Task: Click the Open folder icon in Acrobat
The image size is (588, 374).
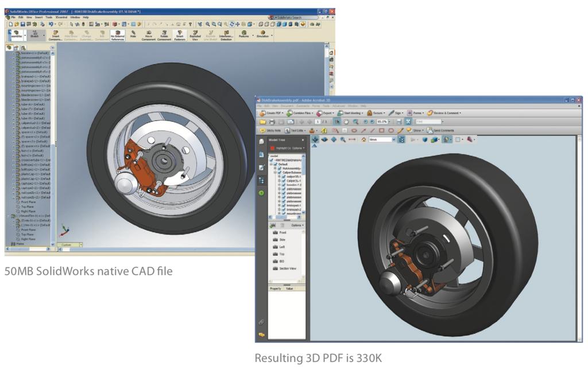Action: (262, 122)
